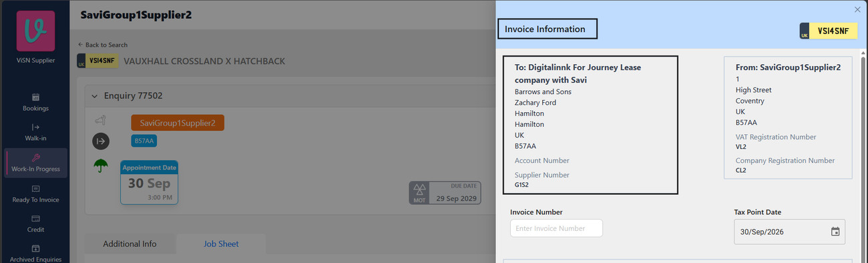
Task: Go back via Back to Search link
Action: (x=103, y=45)
